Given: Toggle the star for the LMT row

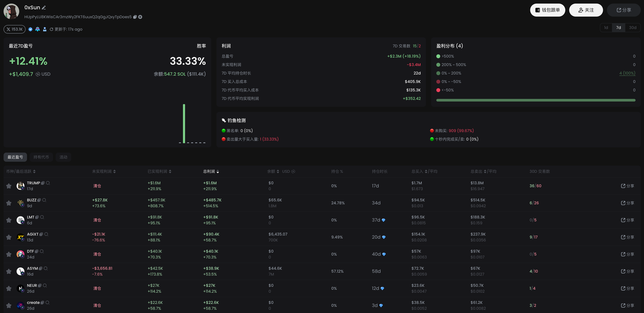Looking at the screenshot, I should tap(9, 220).
